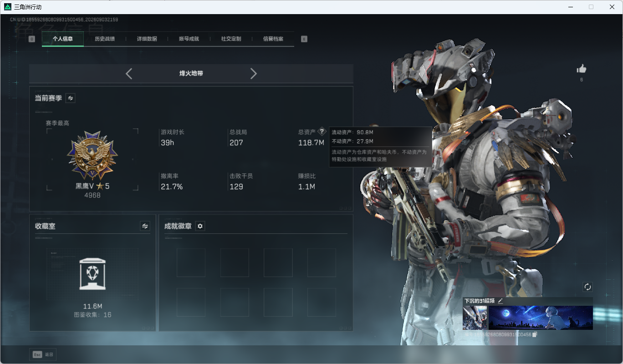Copy the UID using the copy icon

[x=535, y=334]
